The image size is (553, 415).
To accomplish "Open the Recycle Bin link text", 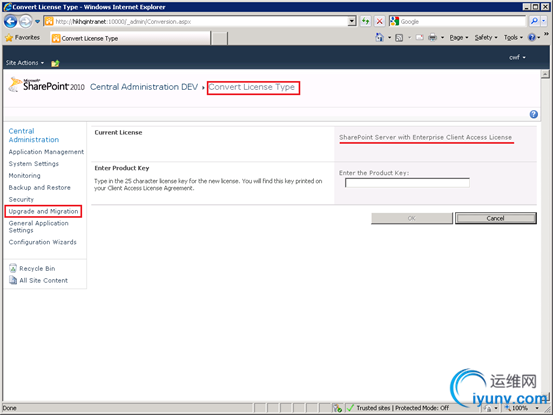I will [x=37, y=269].
